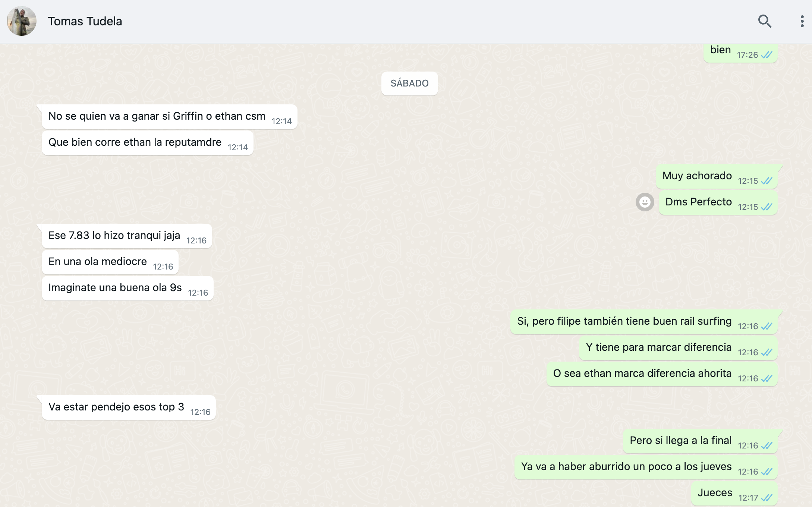
Task: Click the 12:14 timestamp on the Griffin message
Action: coord(281,122)
